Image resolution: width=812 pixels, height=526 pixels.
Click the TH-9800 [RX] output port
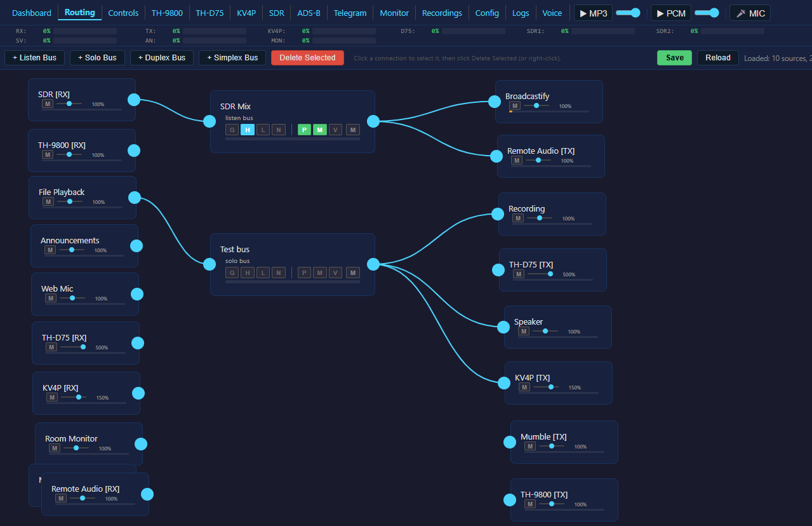134,151
